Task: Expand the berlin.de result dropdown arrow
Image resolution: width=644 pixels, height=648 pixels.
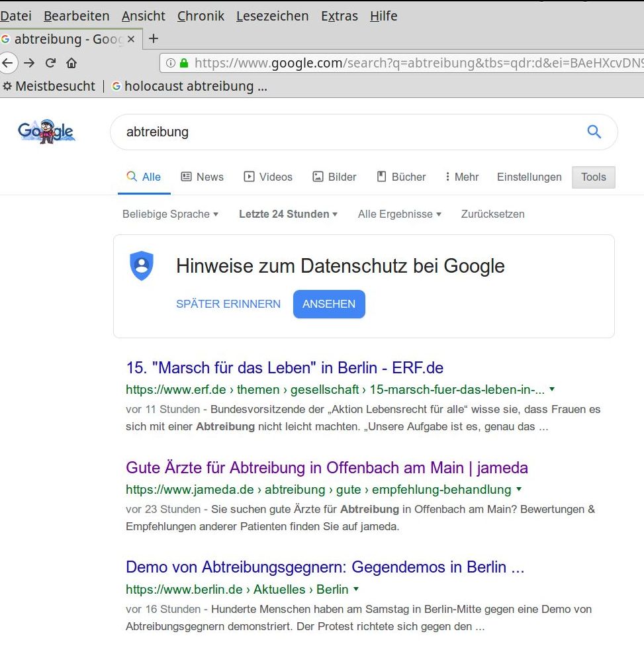Action: [356, 589]
